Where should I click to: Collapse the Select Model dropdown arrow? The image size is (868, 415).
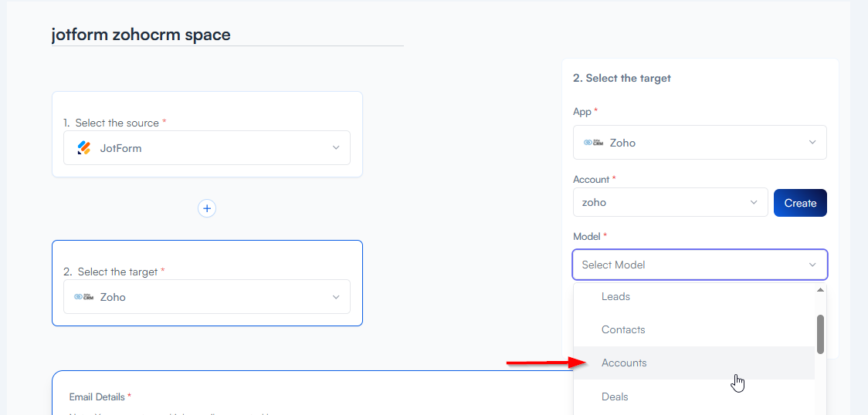pos(812,265)
